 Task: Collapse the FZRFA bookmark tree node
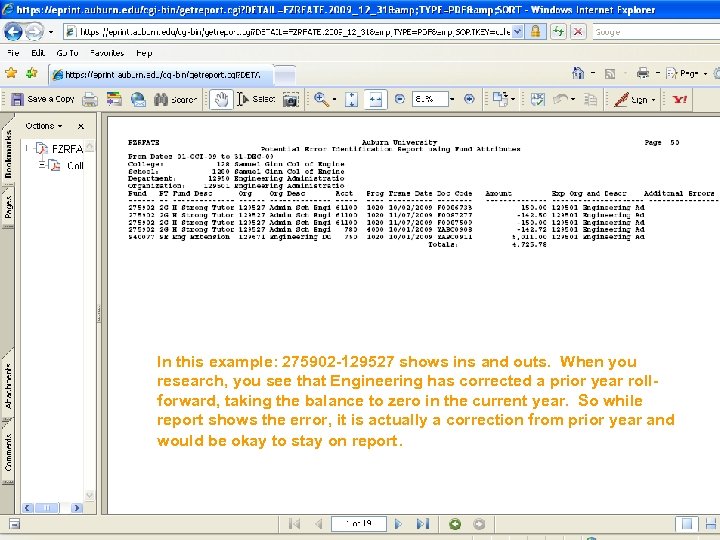point(27,148)
